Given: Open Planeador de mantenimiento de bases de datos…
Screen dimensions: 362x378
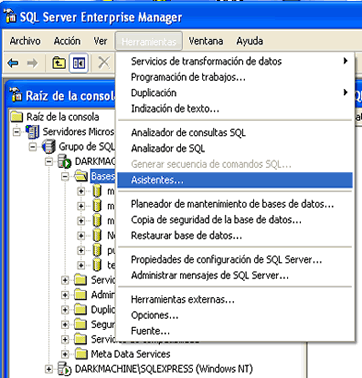Looking at the screenshot, I should coord(235,204).
